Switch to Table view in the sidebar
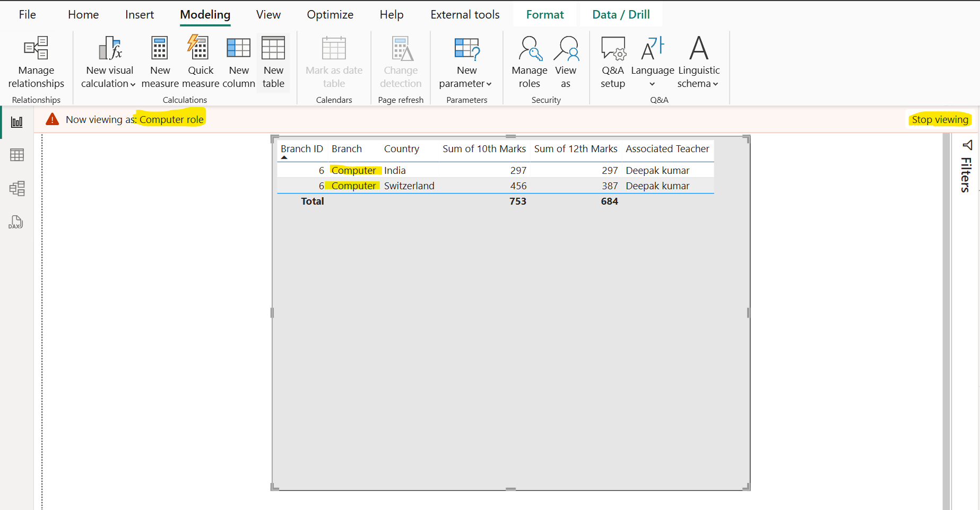 (x=16, y=154)
